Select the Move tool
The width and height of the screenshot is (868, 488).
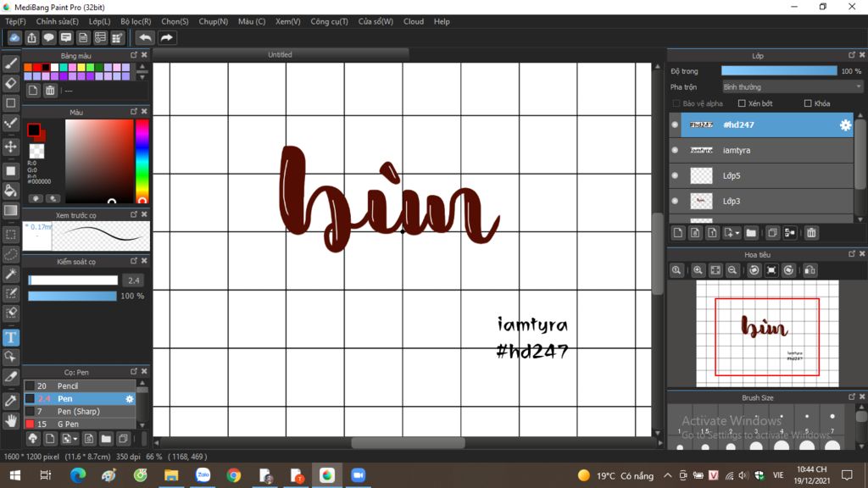10,147
